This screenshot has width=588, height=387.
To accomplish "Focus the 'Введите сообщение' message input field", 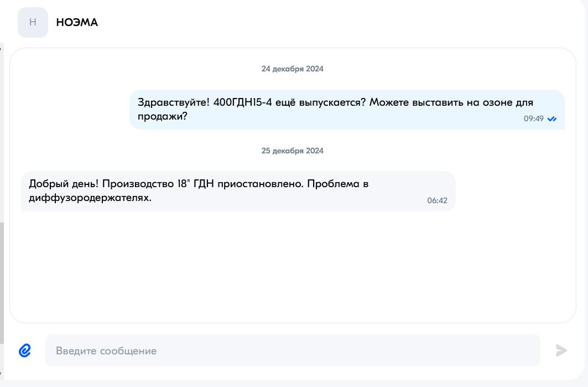I will coord(293,350).
